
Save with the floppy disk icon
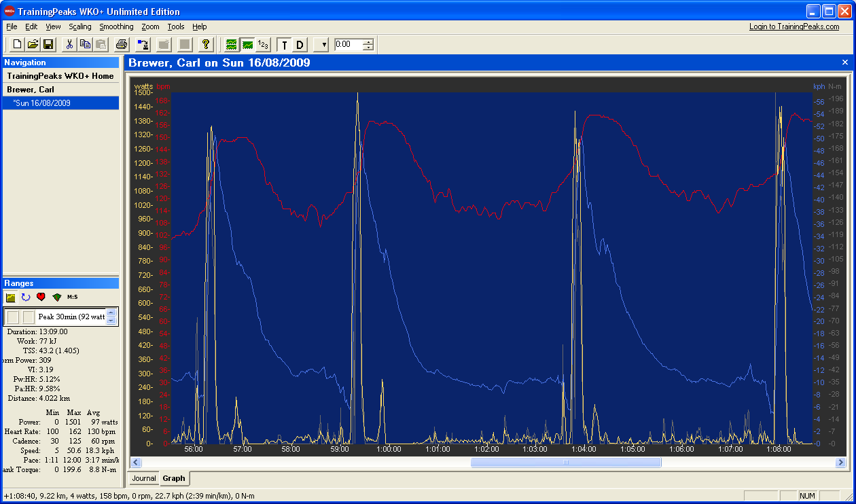tap(48, 44)
